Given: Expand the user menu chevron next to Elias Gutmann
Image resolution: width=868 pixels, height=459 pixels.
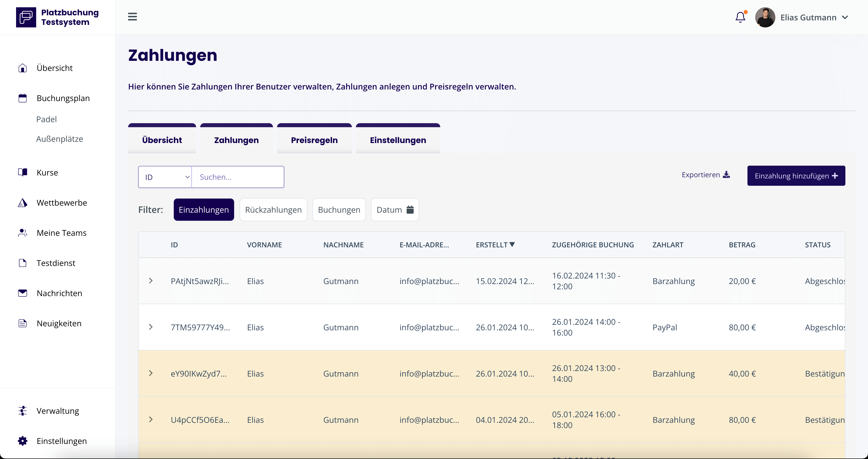Looking at the screenshot, I should tap(845, 18).
